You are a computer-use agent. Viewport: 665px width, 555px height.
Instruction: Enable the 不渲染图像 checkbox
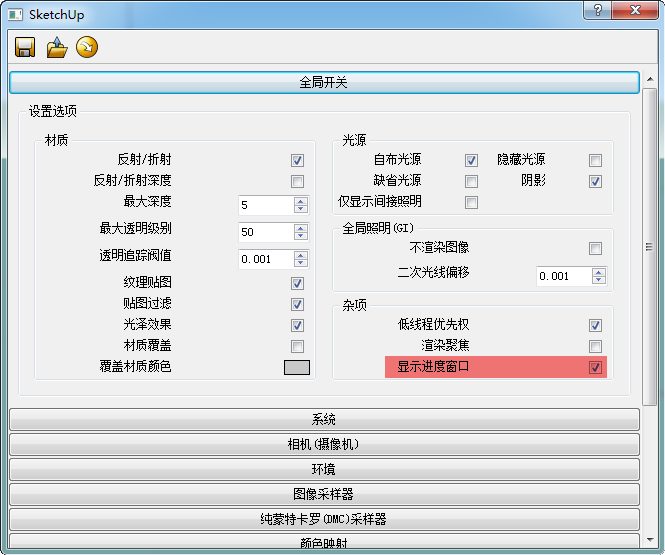595,248
